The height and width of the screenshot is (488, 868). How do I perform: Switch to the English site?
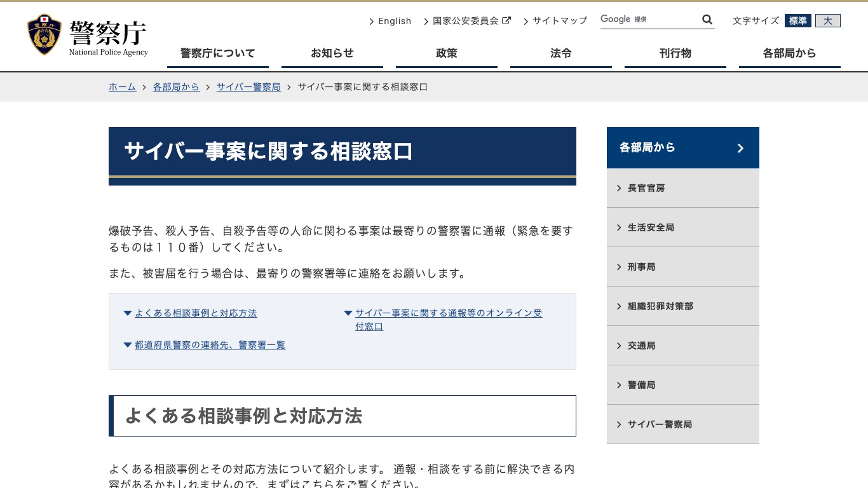pyautogui.click(x=395, y=21)
